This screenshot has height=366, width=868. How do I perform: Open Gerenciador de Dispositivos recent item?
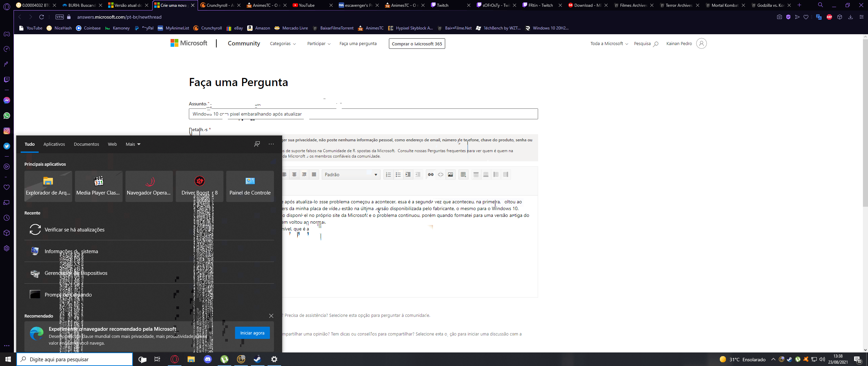[149, 273]
